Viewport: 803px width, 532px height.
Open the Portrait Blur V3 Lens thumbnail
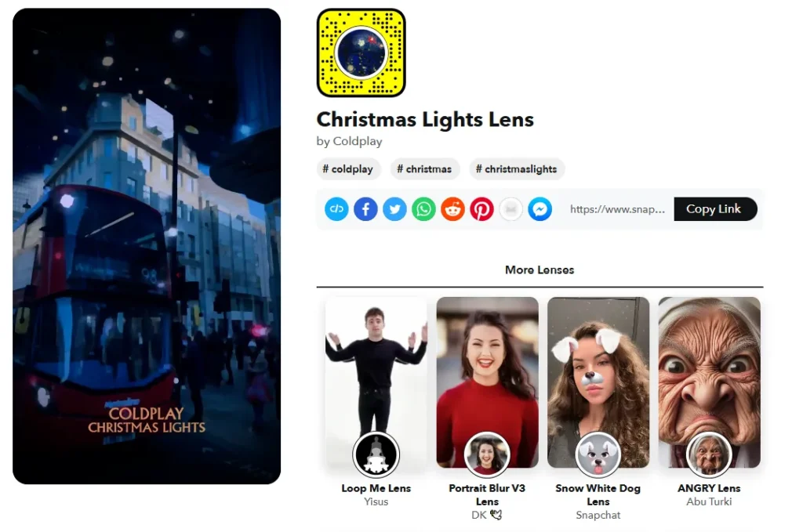point(487,382)
